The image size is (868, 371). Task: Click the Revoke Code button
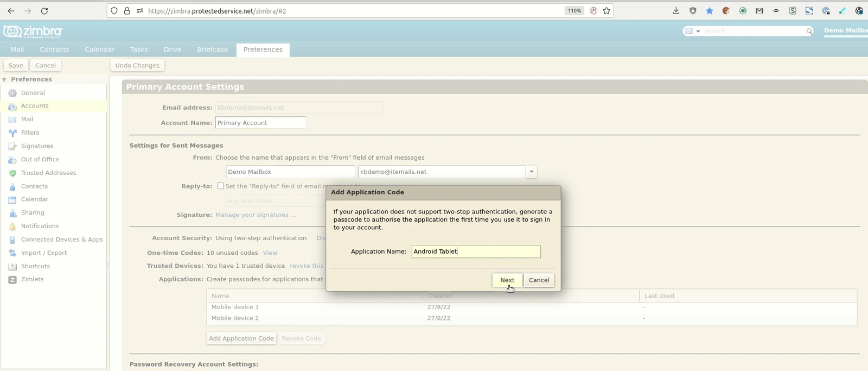(302, 338)
